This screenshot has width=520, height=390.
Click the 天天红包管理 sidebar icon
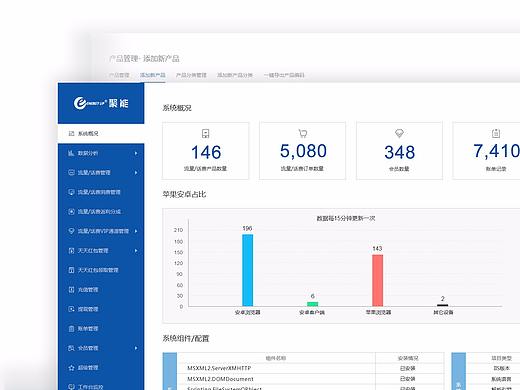pyautogui.click(x=71, y=250)
